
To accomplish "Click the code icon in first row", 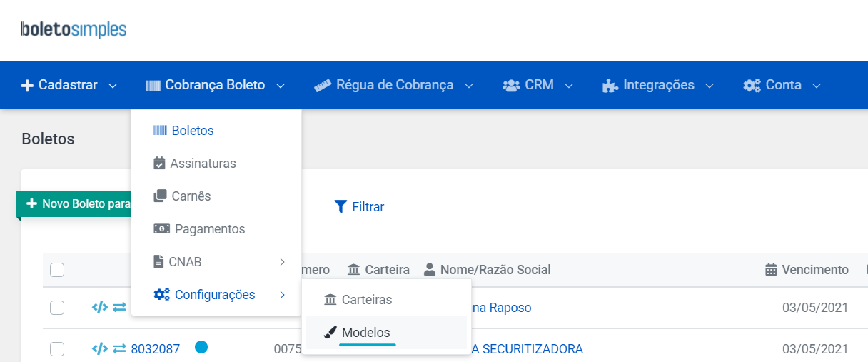I will 100,307.
